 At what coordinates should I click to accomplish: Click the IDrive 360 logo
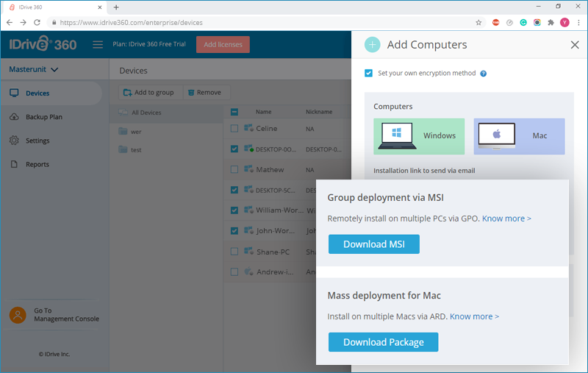[43, 44]
